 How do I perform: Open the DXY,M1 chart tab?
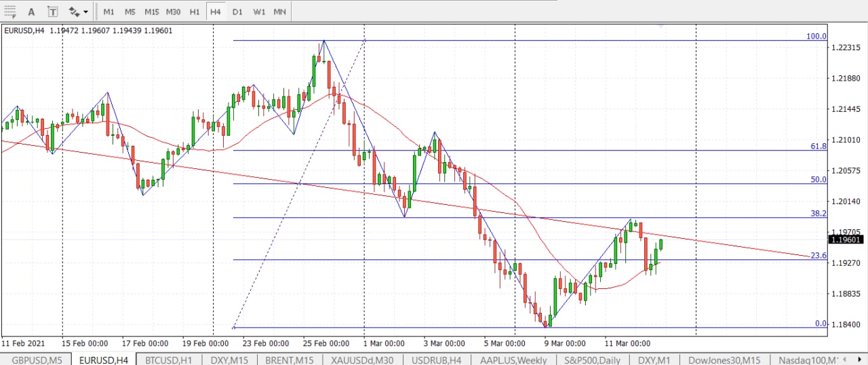tap(655, 360)
